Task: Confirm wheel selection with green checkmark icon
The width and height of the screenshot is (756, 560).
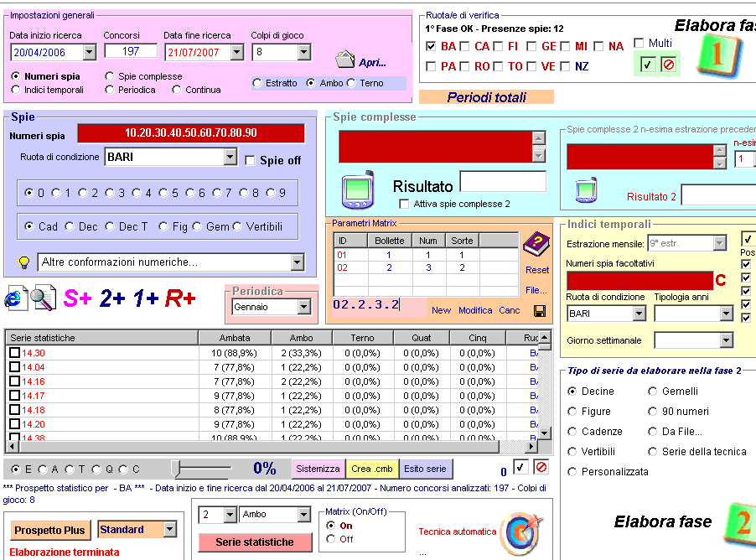Action: (x=647, y=65)
